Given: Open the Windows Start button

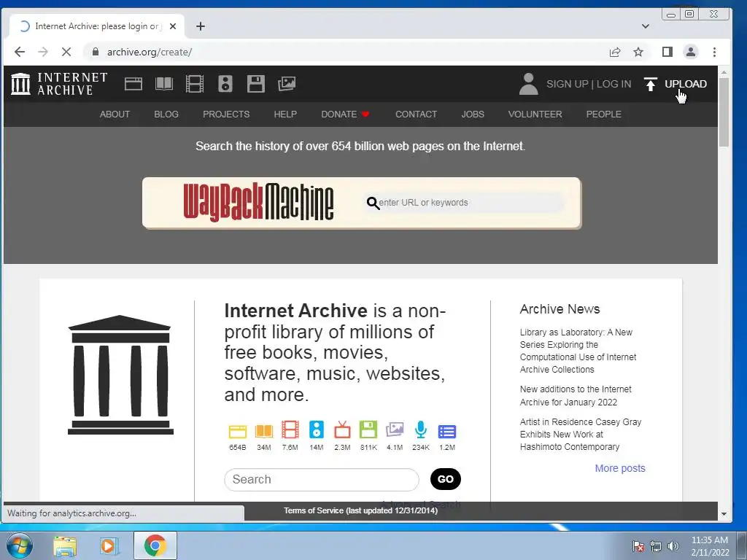Looking at the screenshot, I should coord(20,545).
